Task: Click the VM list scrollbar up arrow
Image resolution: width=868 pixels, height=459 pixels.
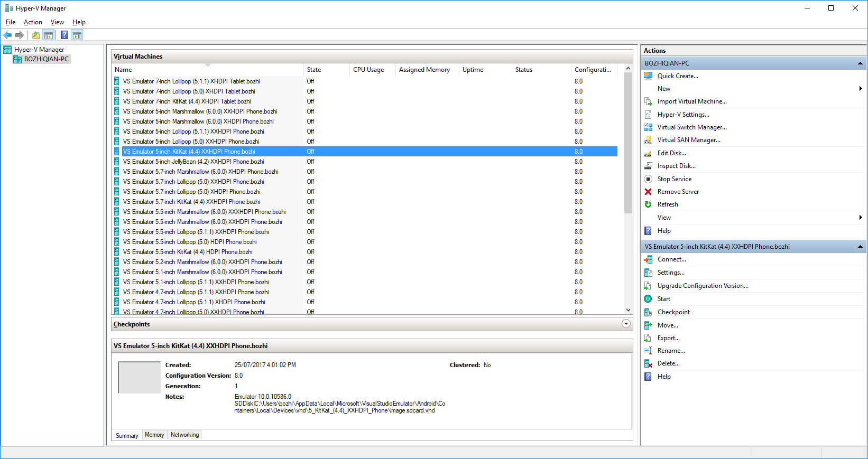Action: pyautogui.click(x=628, y=69)
